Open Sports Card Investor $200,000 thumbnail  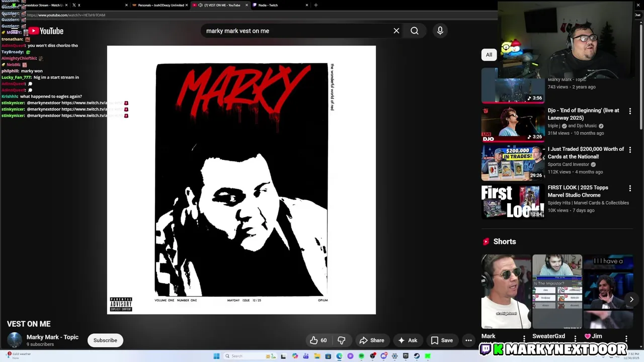513,163
